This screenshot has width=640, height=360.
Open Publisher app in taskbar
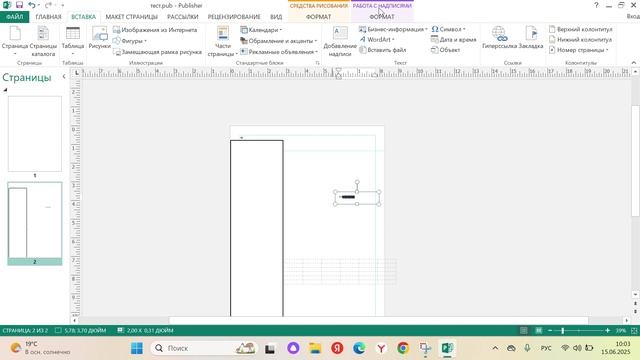pyautogui.click(x=447, y=348)
